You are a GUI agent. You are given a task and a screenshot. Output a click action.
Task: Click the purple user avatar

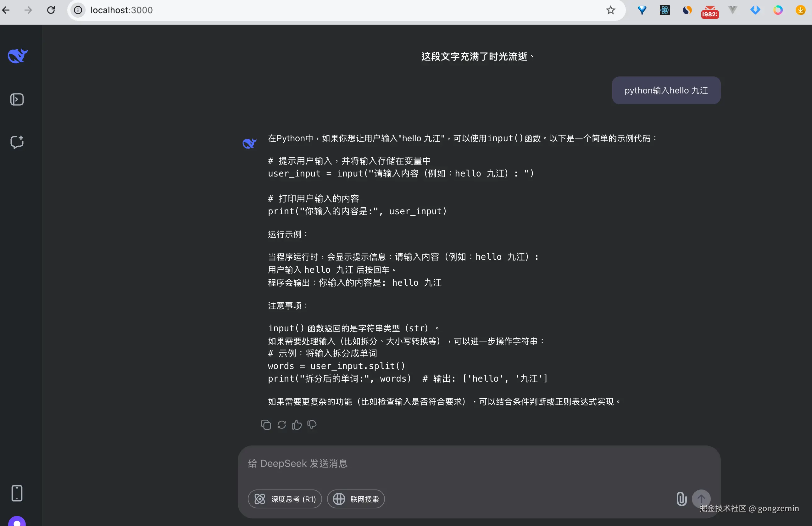tap(17, 521)
